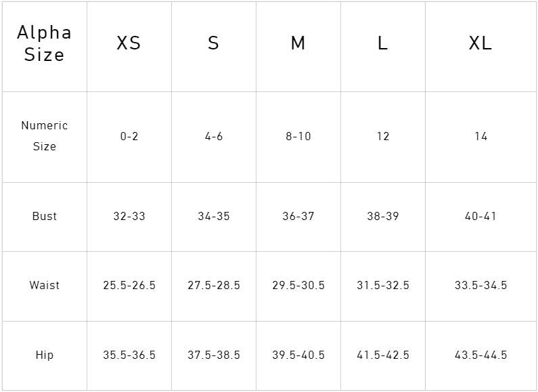Click waist measurement 25.5-26.5
Viewport: 538px width, 392px height.
[129, 286]
